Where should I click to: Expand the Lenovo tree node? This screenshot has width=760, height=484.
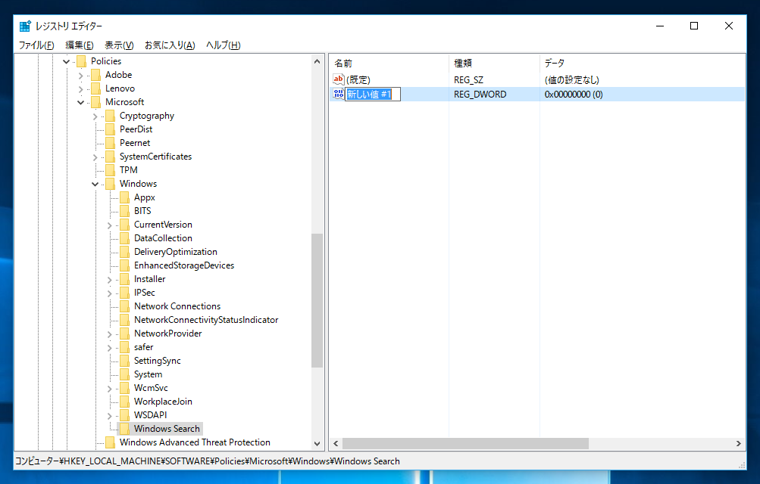click(81, 89)
